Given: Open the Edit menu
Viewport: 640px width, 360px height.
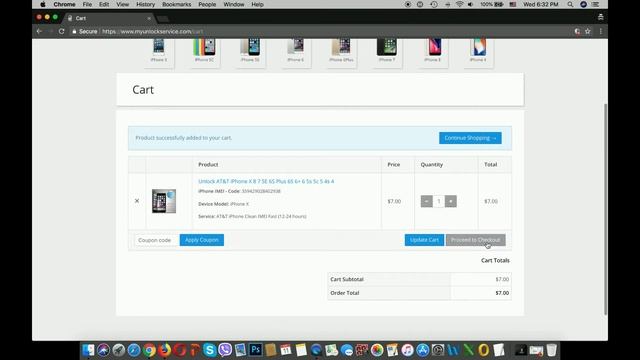Looking at the screenshot, I should click(x=104, y=4).
